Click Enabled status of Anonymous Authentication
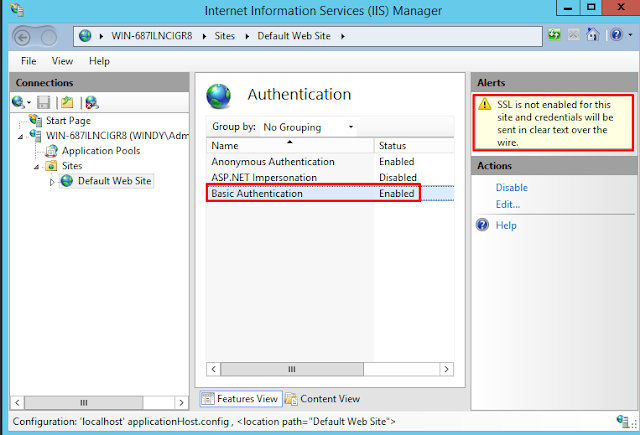640x435 pixels. pos(396,162)
